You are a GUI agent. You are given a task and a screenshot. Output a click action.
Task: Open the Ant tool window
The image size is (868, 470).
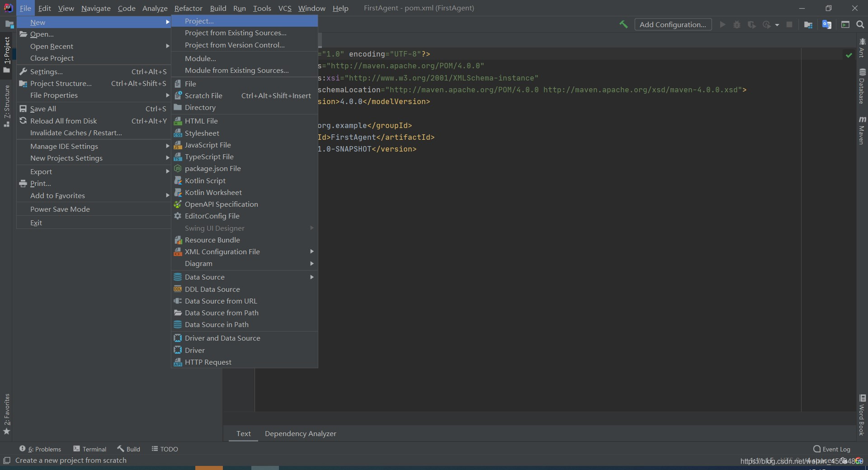tap(862, 47)
